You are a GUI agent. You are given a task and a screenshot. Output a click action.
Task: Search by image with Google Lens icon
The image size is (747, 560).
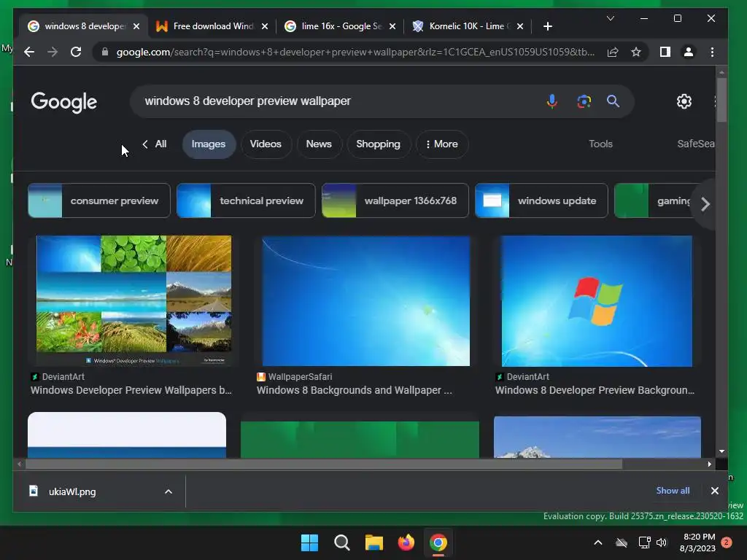tap(584, 101)
